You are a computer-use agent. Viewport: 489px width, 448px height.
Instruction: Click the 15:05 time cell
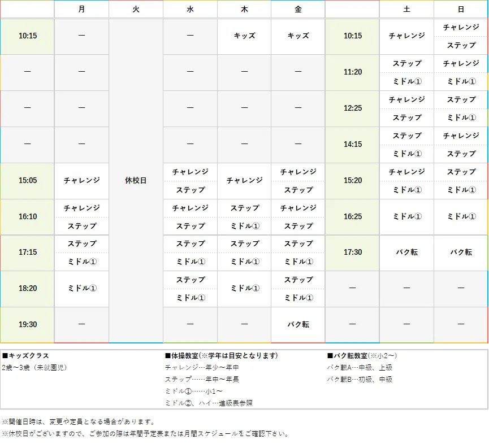pyautogui.click(x=27, y=181)
